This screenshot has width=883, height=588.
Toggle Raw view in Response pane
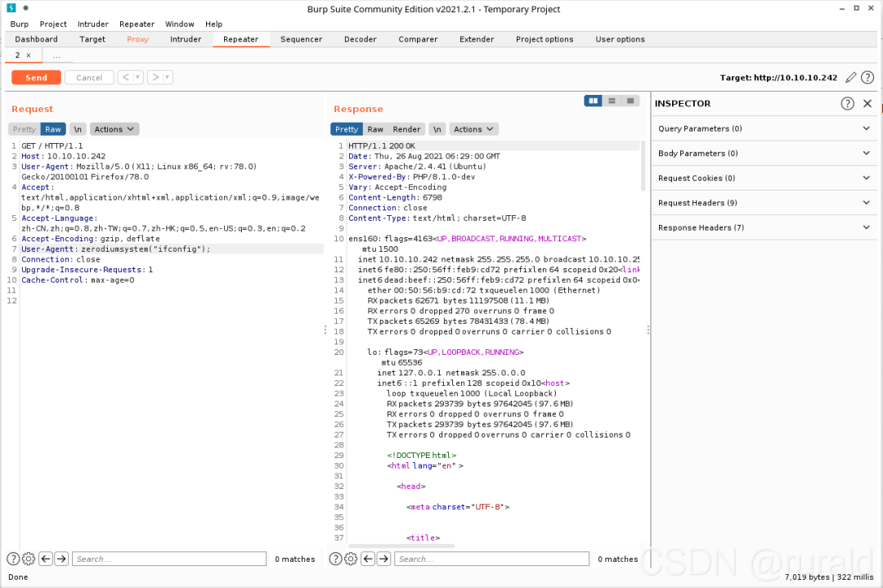(375, 129)
